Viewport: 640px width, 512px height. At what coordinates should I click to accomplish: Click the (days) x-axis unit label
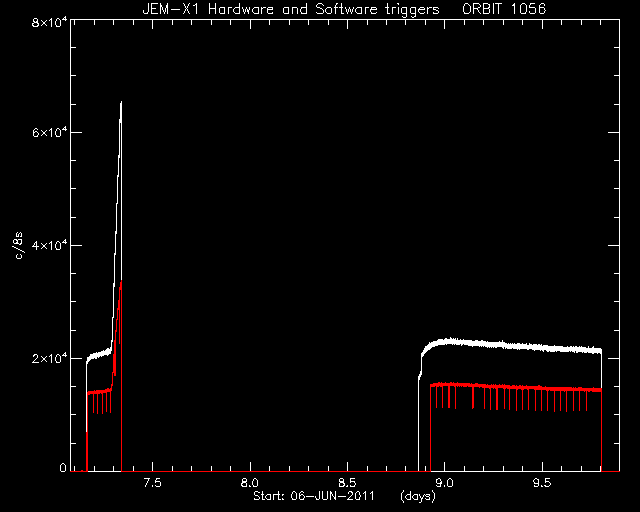coord(418,496)
